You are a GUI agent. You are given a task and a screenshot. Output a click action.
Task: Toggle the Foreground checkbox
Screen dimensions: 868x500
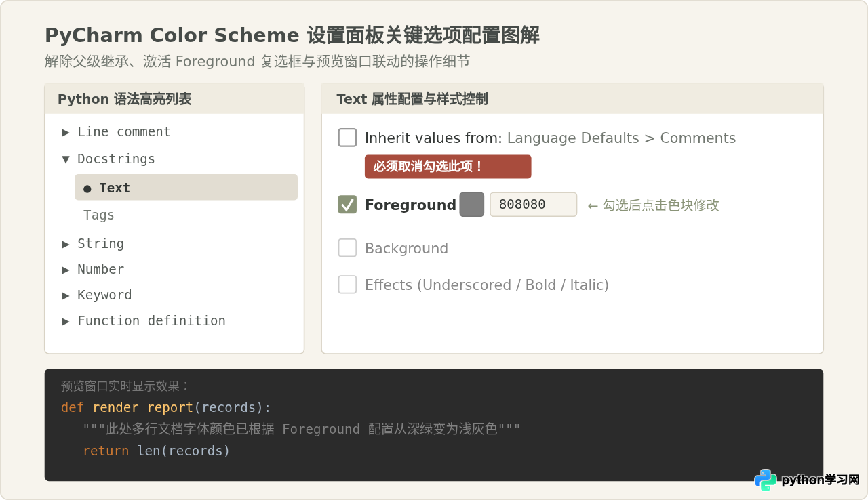pos(347,205)
